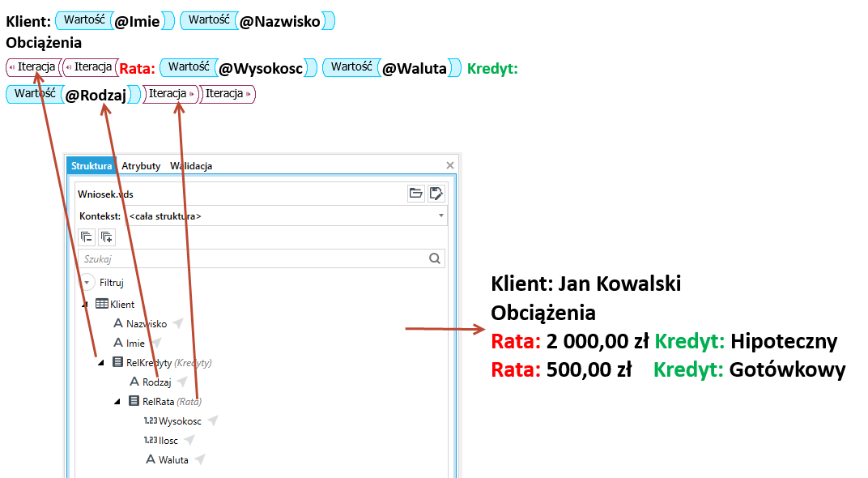This screenshot has height=478, width=868.
Task: Switch to the Struktura tab
Action: [91, 165]
